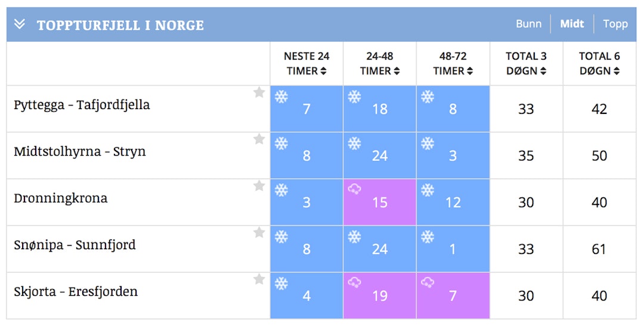Star Dronningkrona as a favorite
The image size is (644, 325).
pos(259,186)
